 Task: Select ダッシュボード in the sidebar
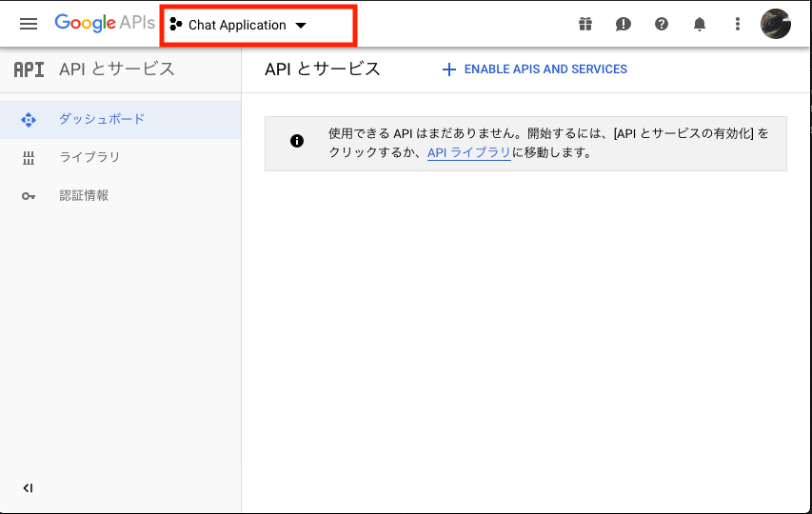pos(120,120)
